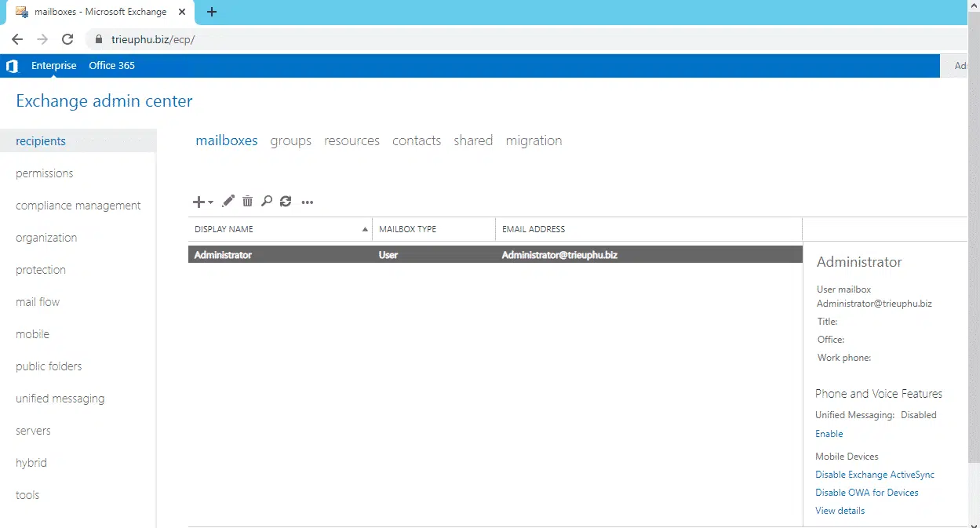Click the Refresh icon in toolbar
The height and width of the screenshot is (528, 980).
[286, 202]
